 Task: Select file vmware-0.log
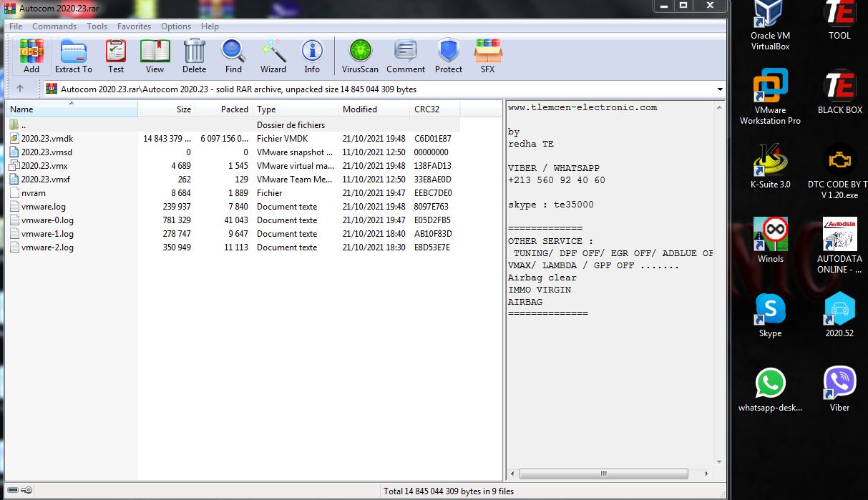pos(233,220)
